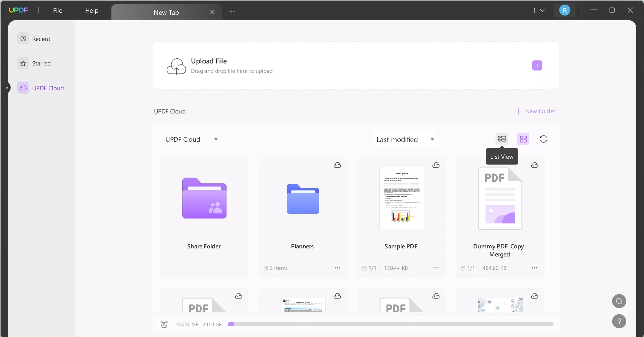The height and width of the screenshot is (337, 644).
Task: Select the UPDF Cloud sidebar icon
Action: [x=23, y=88]
